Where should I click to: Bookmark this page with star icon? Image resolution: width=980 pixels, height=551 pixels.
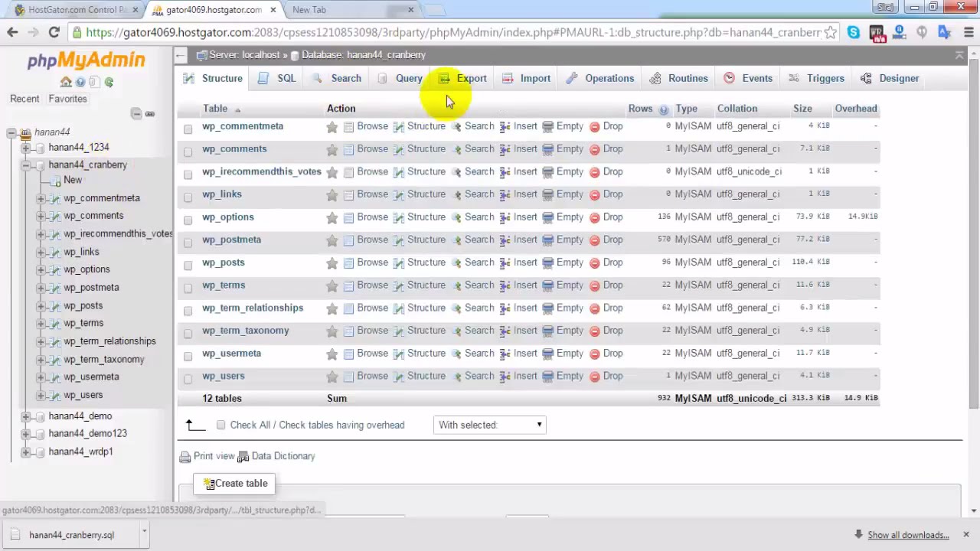[x=831, y=32]
